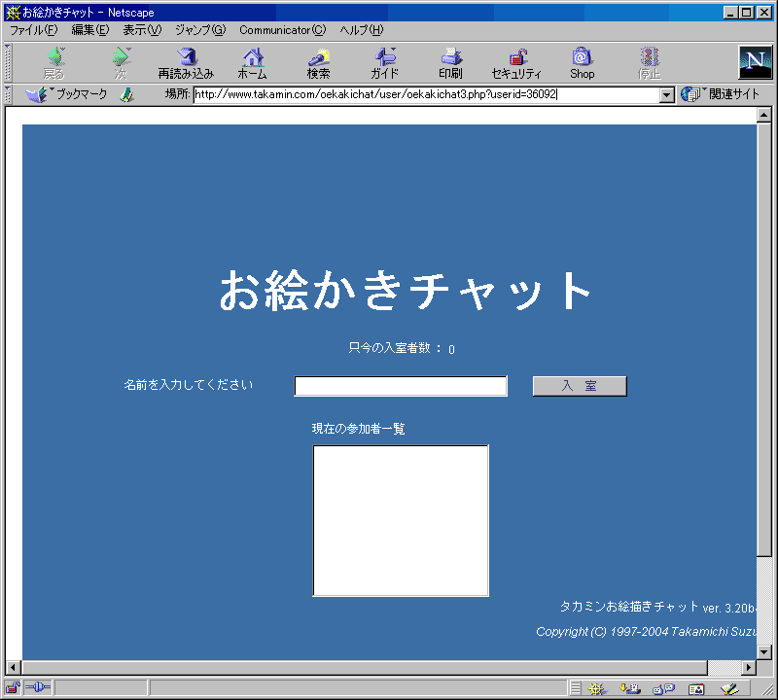Image resolution: width=778 pixels, height=700 pixels.
Task: Reload the page with 再読み込み
Action: (x=186, y=63)
